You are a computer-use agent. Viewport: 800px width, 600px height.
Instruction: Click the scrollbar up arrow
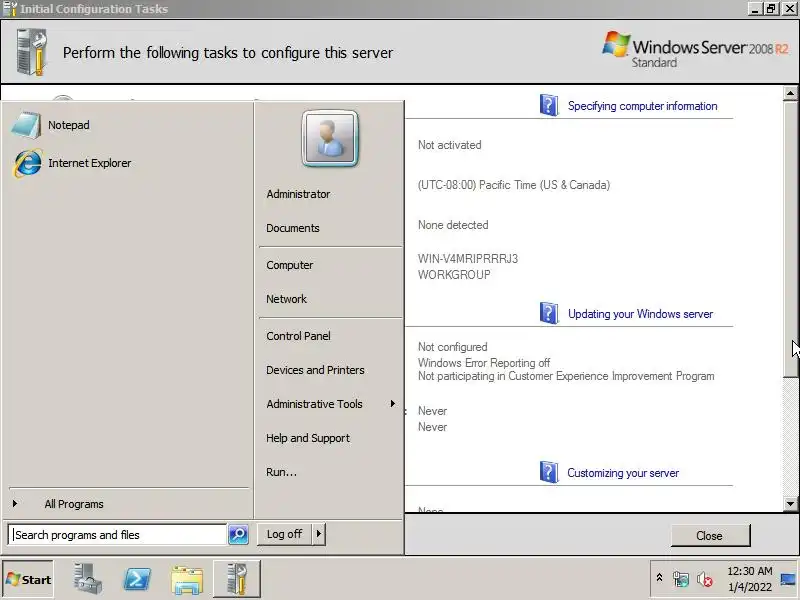pos(790,93)
